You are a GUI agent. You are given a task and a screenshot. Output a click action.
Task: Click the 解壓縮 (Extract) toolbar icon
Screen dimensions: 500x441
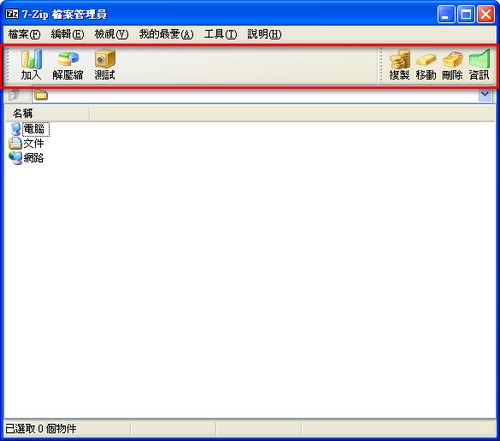coord(68,59)
